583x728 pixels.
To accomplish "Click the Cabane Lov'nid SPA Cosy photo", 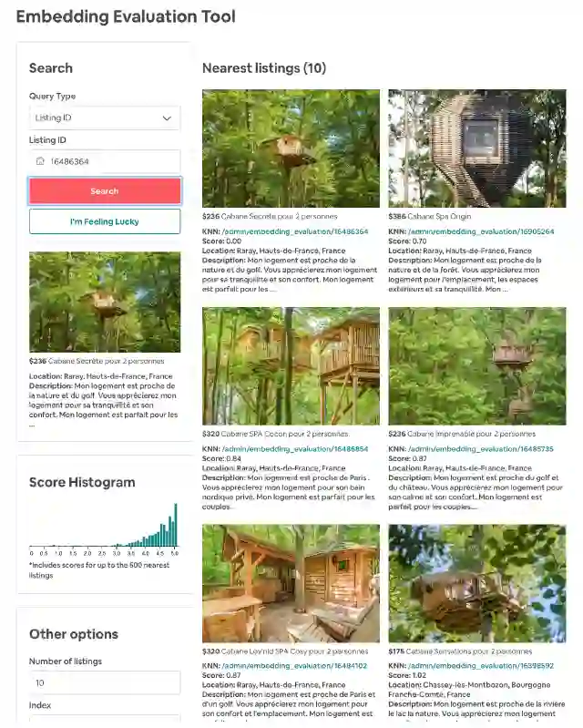I will pos(291,584).
